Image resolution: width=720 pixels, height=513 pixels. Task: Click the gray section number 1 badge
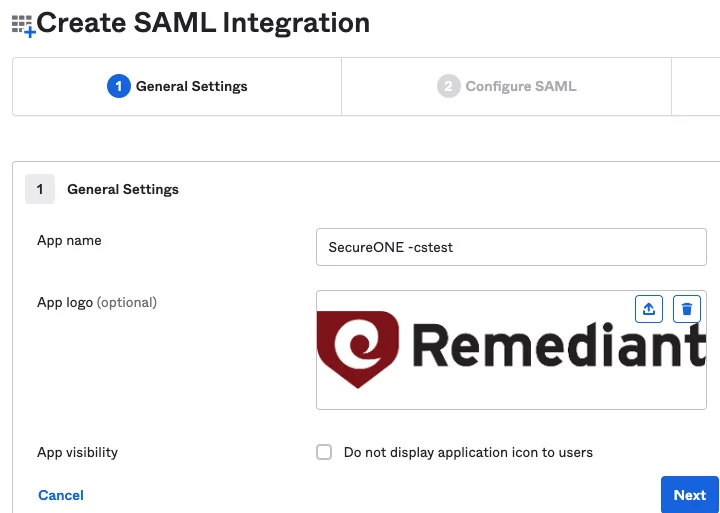(x=40, y=189)
